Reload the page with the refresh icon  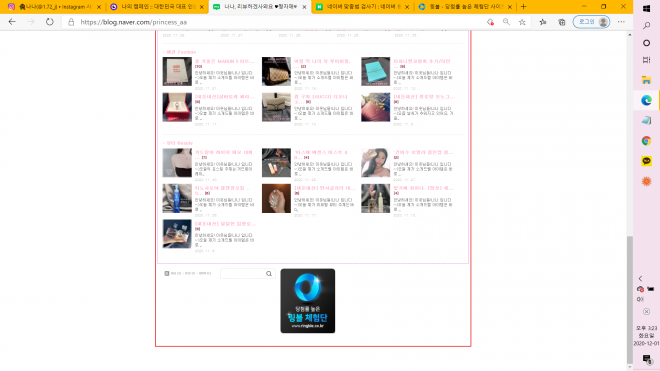[x=50, y=22]
